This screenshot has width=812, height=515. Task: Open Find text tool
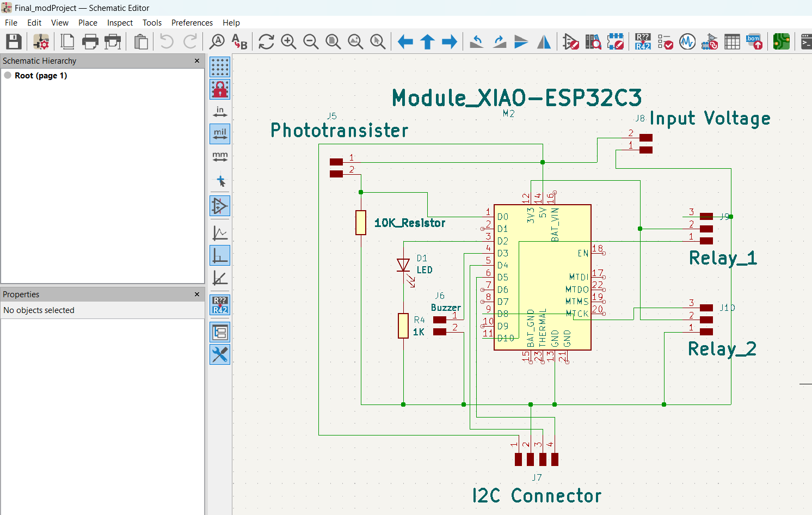217,41
